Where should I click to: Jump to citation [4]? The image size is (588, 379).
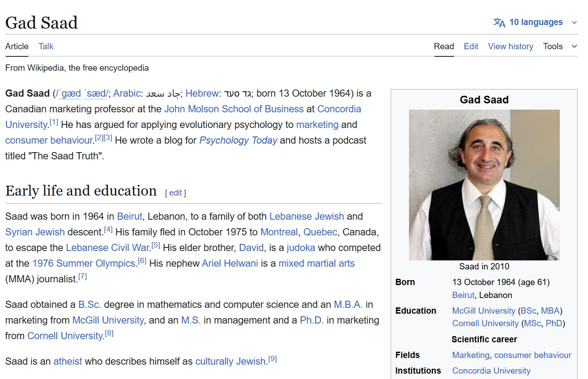pos(108,229)
